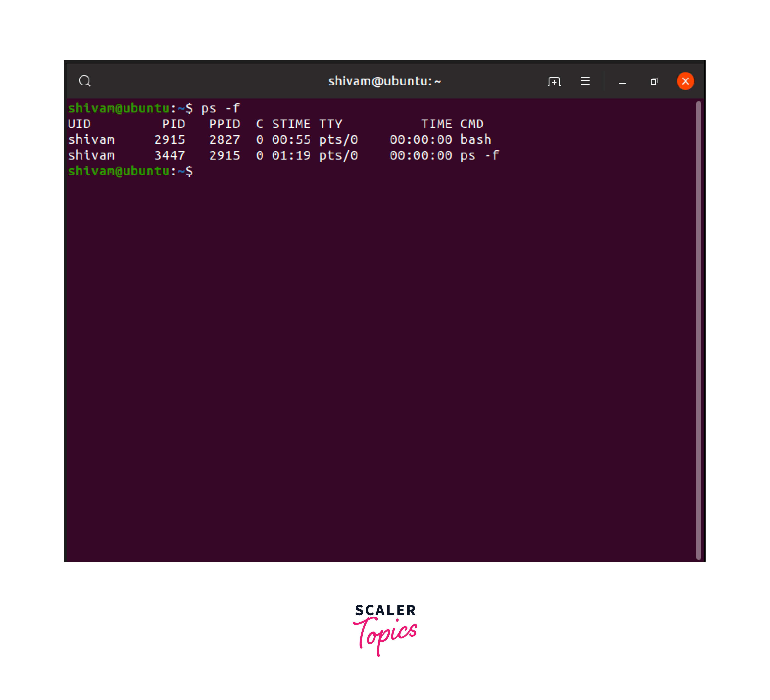This screenshot has width=770, height=700.
Task: Click PID value 3447 in output
Action: pos(170,155)
